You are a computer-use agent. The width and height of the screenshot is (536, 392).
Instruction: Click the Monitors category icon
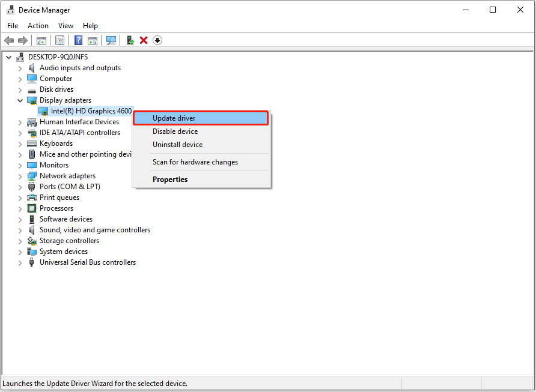(x=32, y=165)
